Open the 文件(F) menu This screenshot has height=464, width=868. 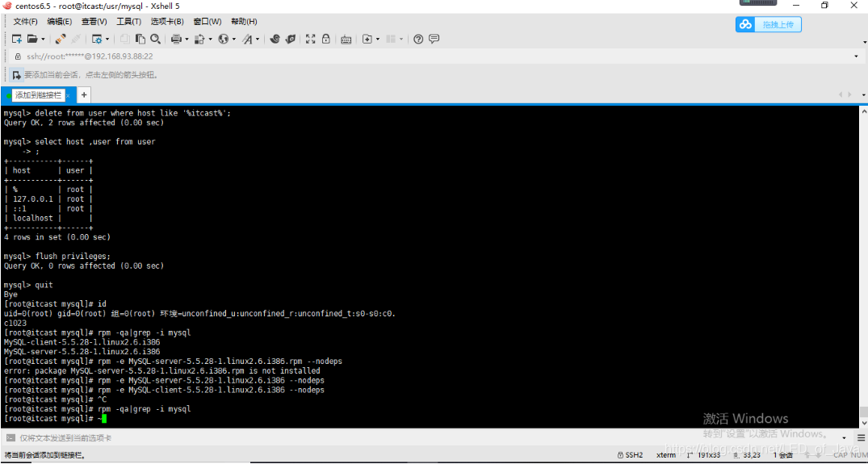[26, 22]
